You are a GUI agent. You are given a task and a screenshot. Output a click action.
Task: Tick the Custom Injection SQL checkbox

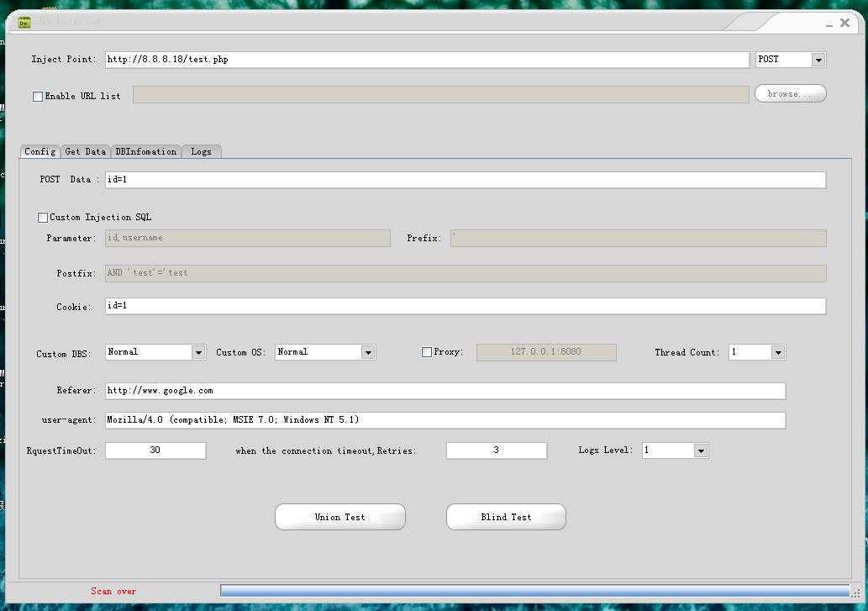tap(43, 218)
